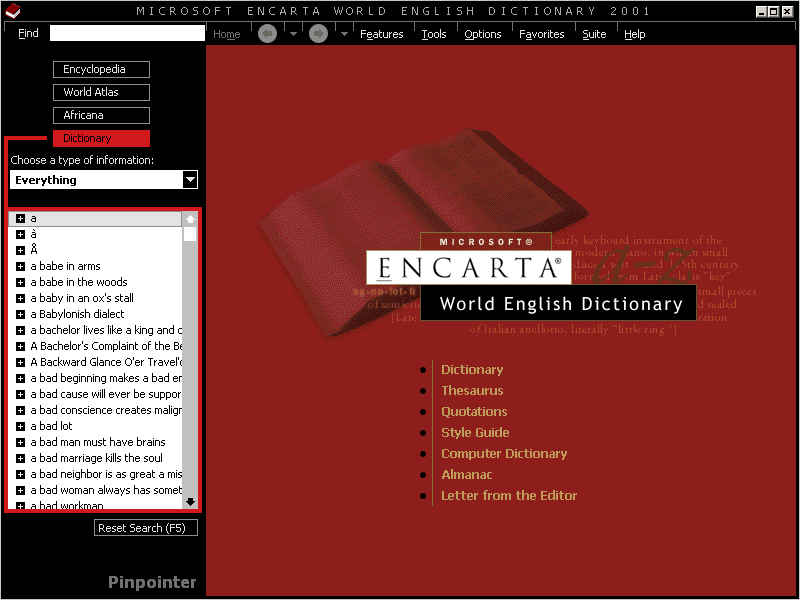Select 'a baby in an ox's stall' text
Screen dimensions: 800x600
pos(82,298)
